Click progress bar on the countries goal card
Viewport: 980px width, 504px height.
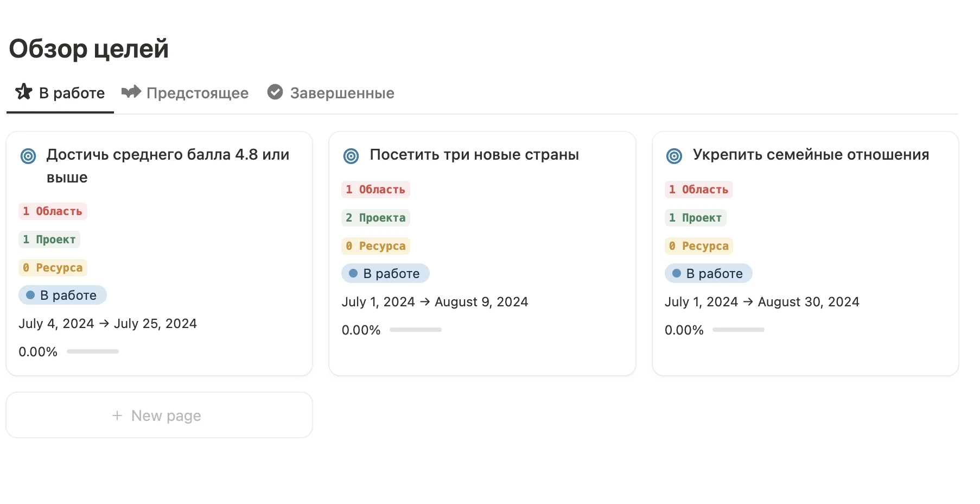click(x=416, y=330)
